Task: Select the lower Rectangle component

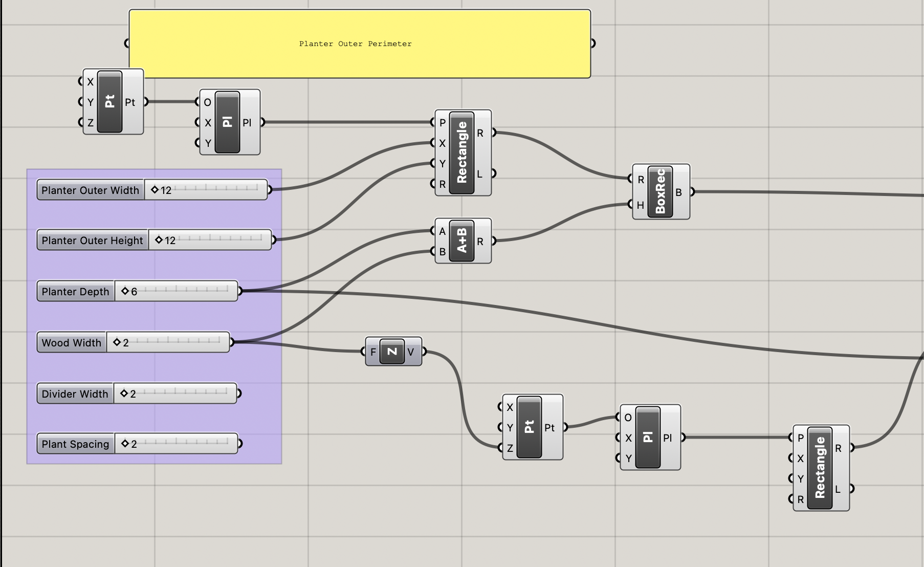Action: click(x=820, y=468)
